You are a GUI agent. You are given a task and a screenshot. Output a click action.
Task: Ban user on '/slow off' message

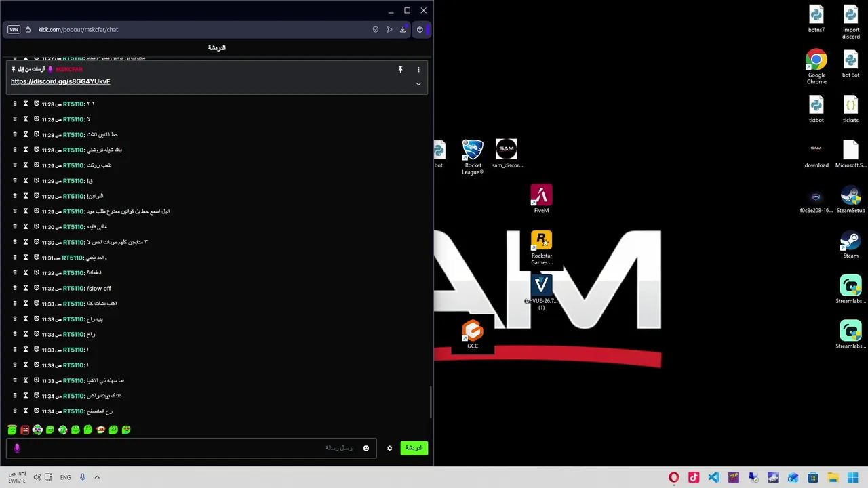[37, 288]
